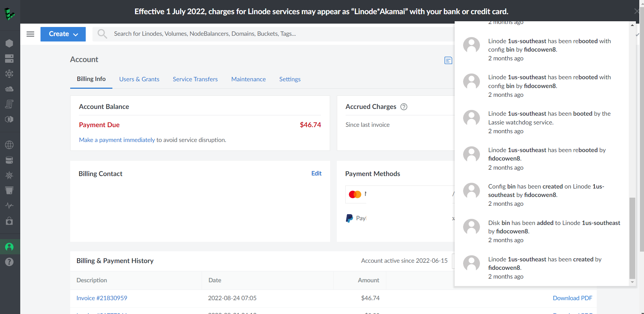Click avatar of Disk bin added event
Image resolution: width=644 pixels, height=314 pixels.
coord(472,227)
